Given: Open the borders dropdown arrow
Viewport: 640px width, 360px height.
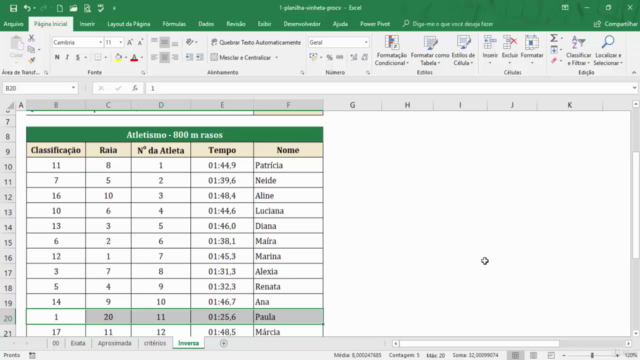Looking at the screenshot, I should click(x=106, y=58).
